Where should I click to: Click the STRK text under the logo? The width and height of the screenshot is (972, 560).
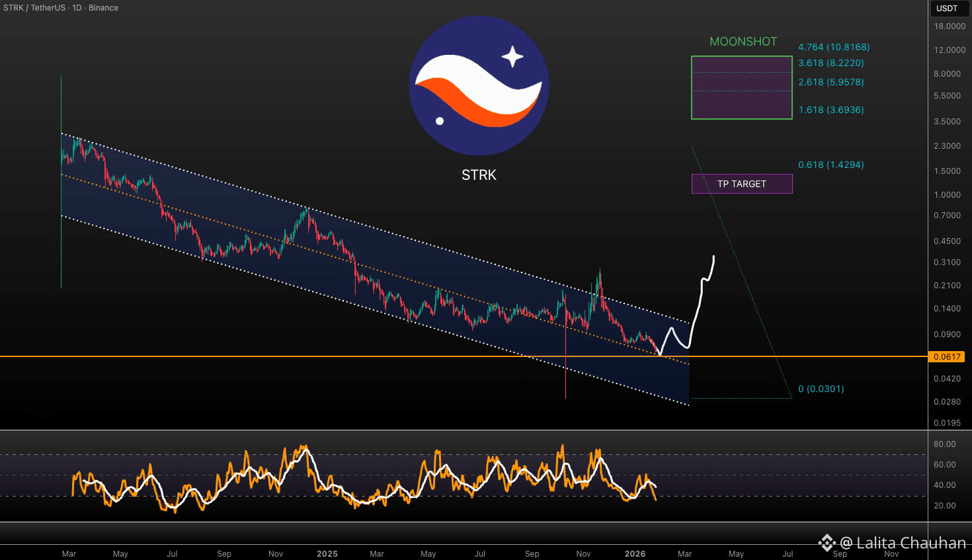[479, 175]
